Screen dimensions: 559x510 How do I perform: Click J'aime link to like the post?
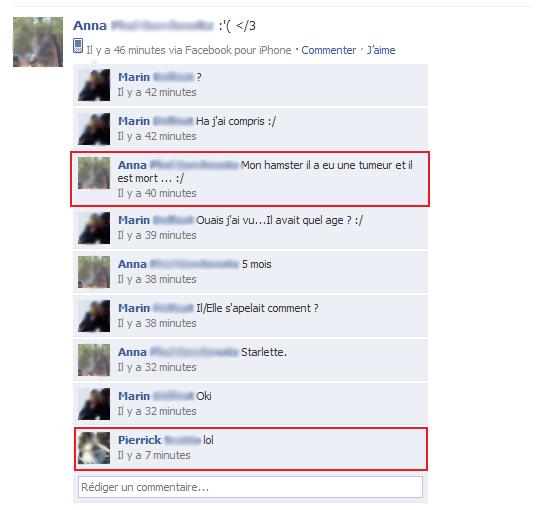[381, 50]
